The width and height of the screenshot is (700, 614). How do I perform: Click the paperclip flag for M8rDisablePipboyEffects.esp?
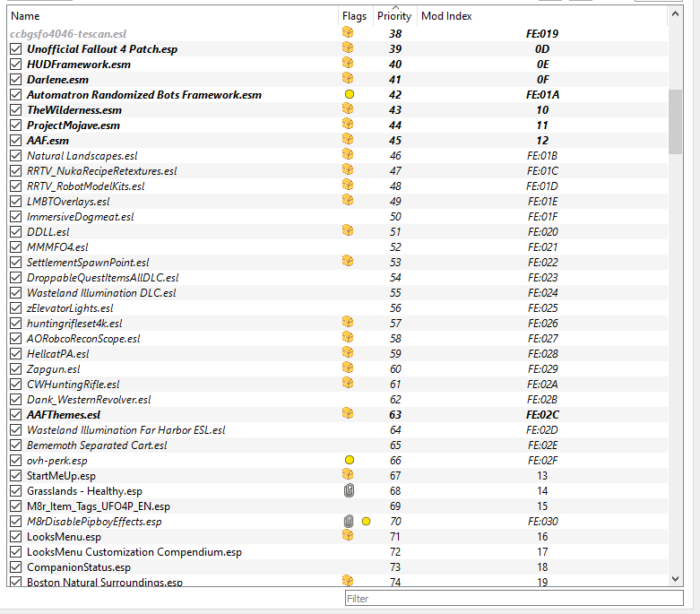coord(349,521)
